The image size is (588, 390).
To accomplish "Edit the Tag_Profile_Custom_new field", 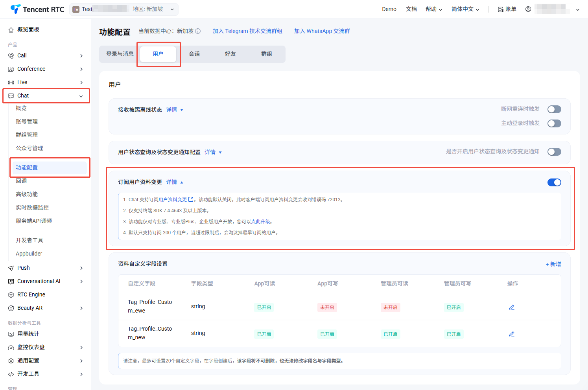I will tap(512, 334).
